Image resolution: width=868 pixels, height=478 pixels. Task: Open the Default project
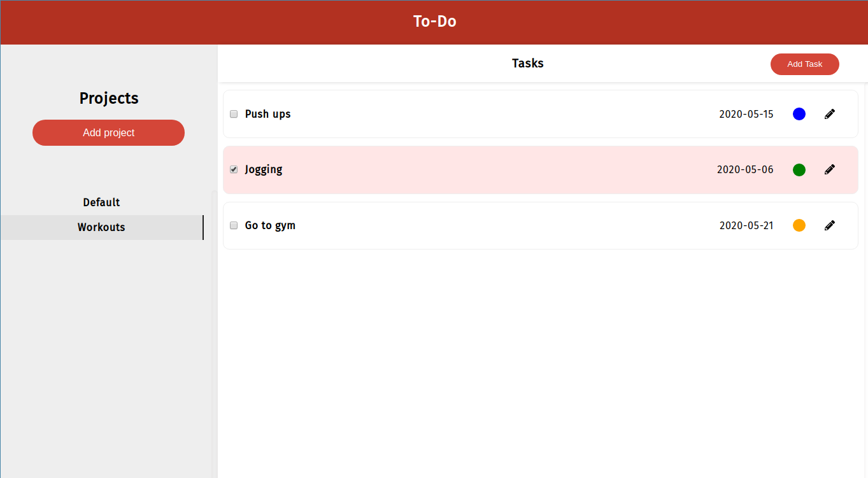[x=101, y=202]
